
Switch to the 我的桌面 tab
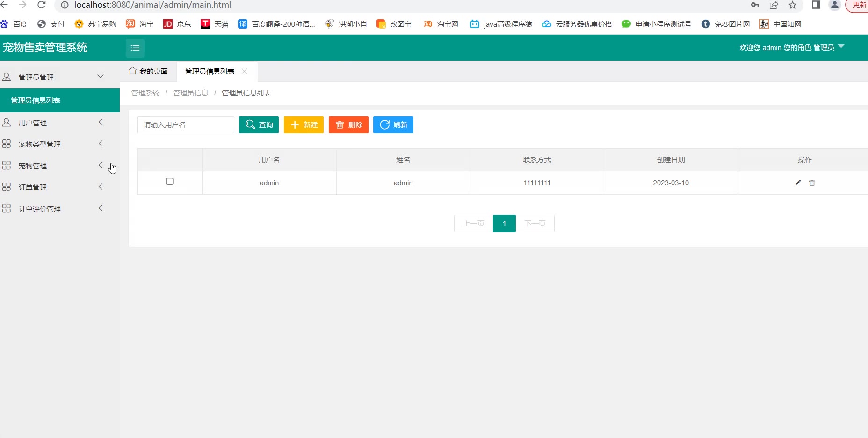(148, 71)
